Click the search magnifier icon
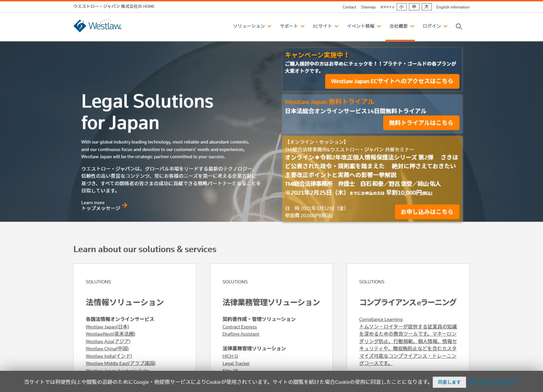 coord(459,27)
